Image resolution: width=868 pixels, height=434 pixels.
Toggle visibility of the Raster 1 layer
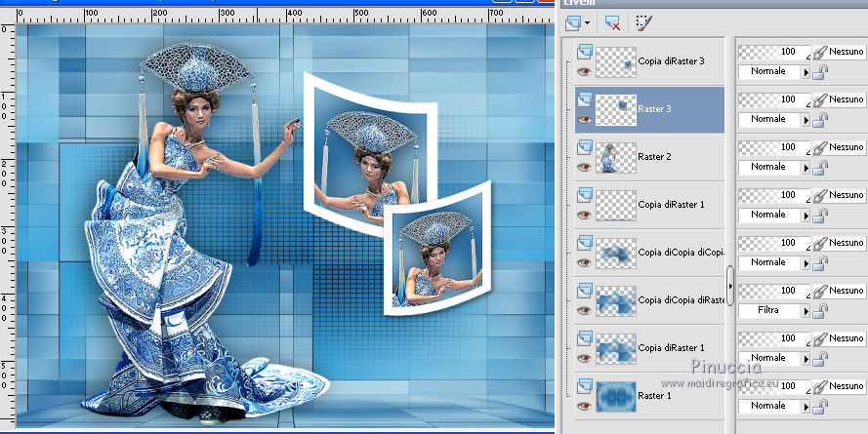(584, 406)
